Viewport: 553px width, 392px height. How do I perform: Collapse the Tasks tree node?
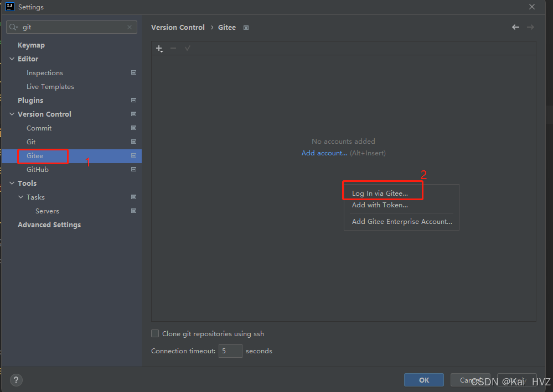pyautogui.click(x=21, y=197)
